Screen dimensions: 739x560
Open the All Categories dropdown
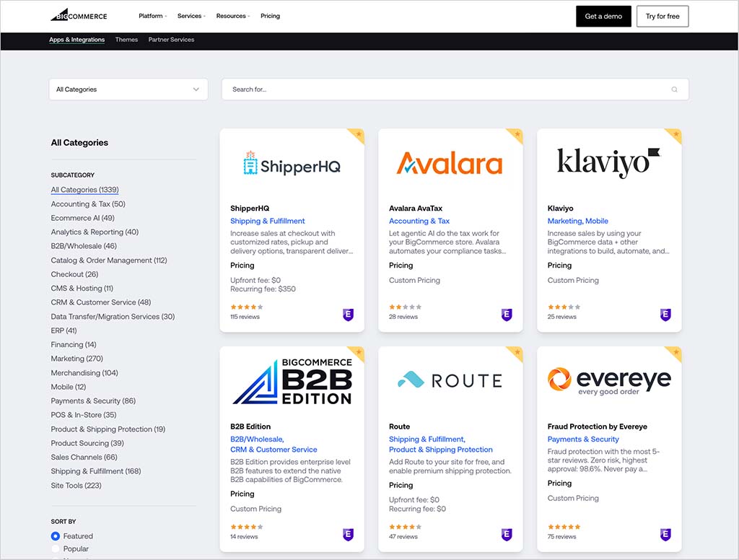(x=128, y=89)
